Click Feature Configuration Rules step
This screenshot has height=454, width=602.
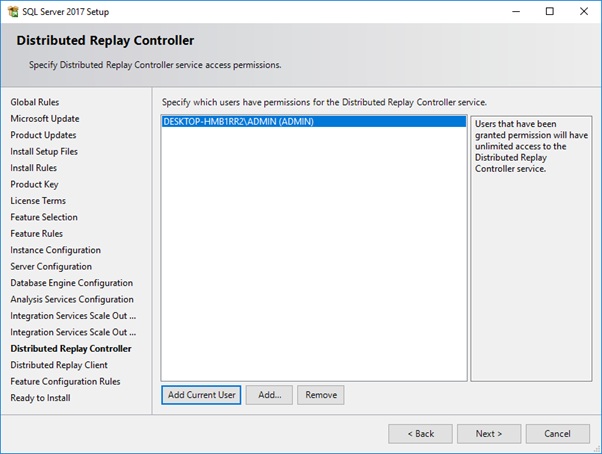coord(65,381)
